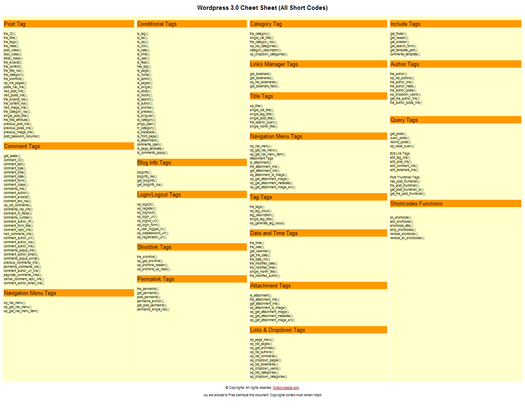Click category_description(); entry

pos(266,50)
